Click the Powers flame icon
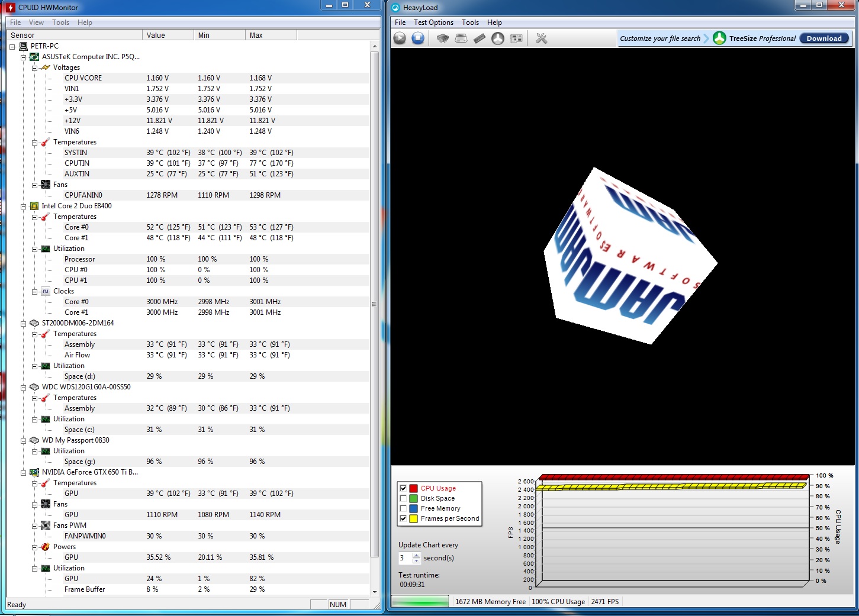Viewport: 859px width, 616px height. coord(46,547)
